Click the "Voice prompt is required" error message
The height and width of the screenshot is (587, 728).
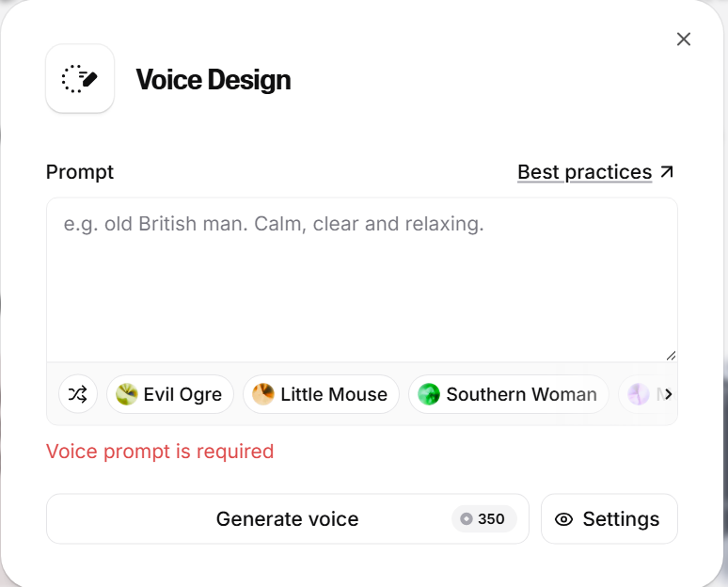pos(160,452)
